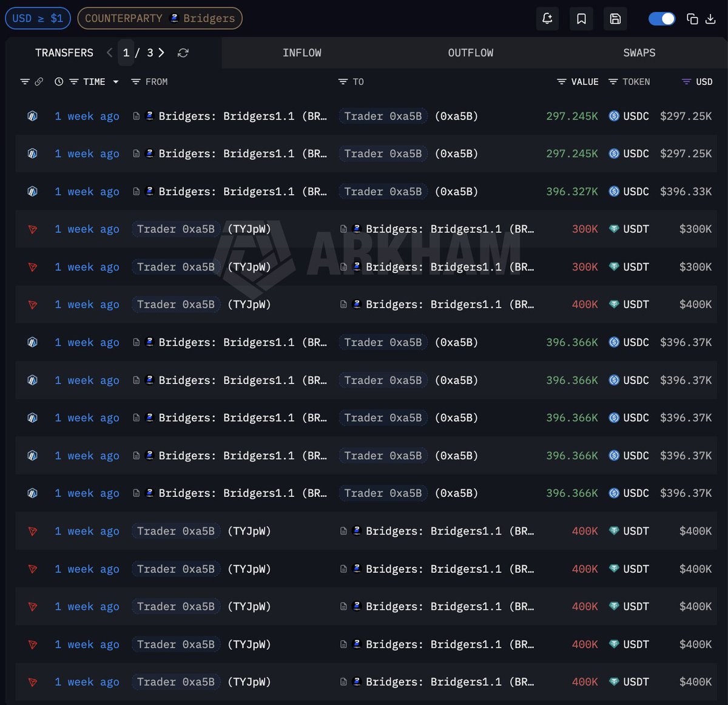Click the save floppy disk icon
The width and height of the screenshot is (728, 705).
(615, 19)
